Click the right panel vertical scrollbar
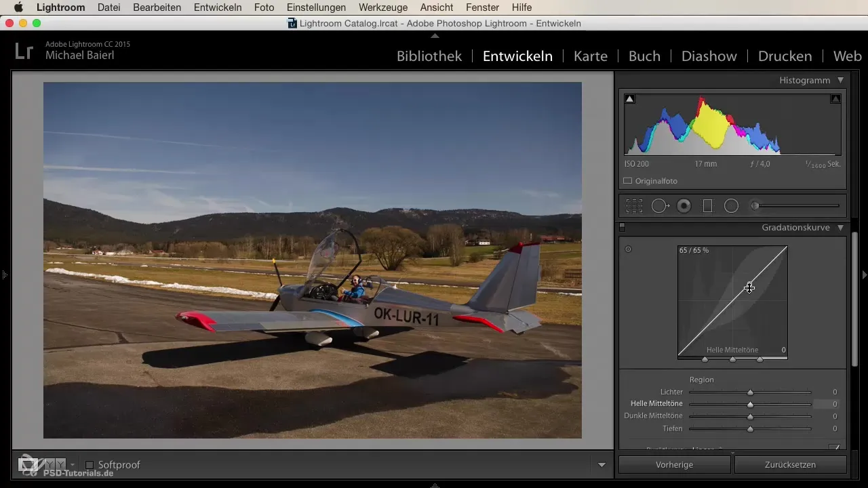This screenshot has width=868, height=488. 855,300
